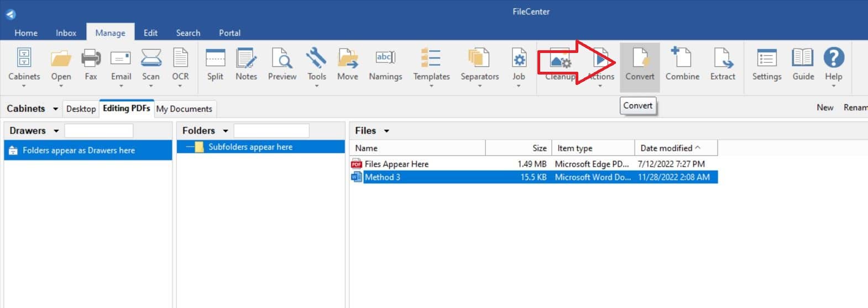Open the Cabinets ribbon tool
This screenshot has height=308, width=868.
pos(24,65)
